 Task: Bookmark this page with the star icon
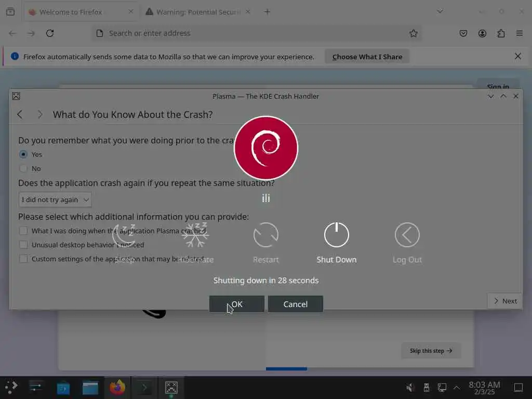413,33
